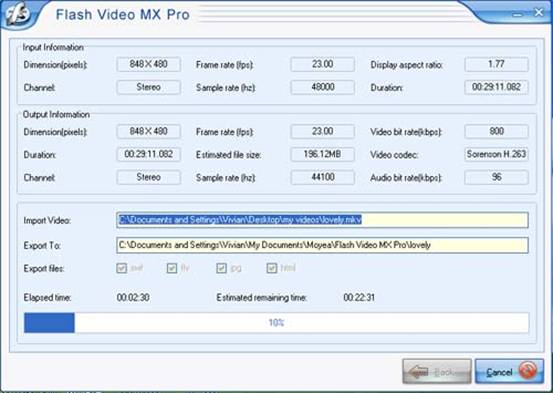Click the input frame rate value 23.00
This screenshot has height=393, width=553.
coord(323,65)
